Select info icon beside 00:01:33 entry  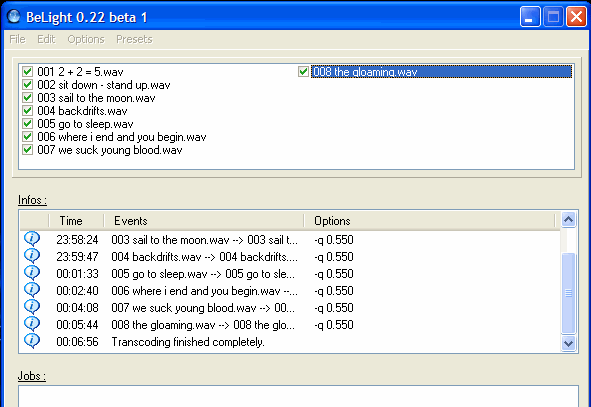click(x=32, y=273)
